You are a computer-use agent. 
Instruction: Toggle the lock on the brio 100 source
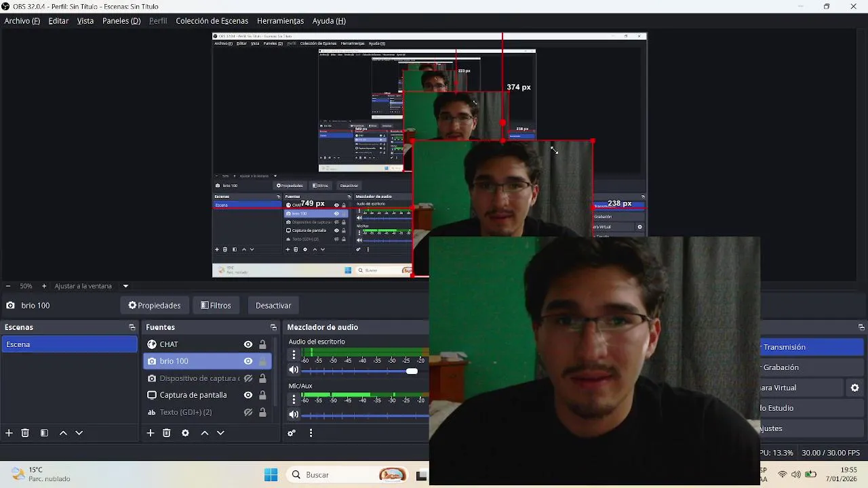(x=262, y=361)
